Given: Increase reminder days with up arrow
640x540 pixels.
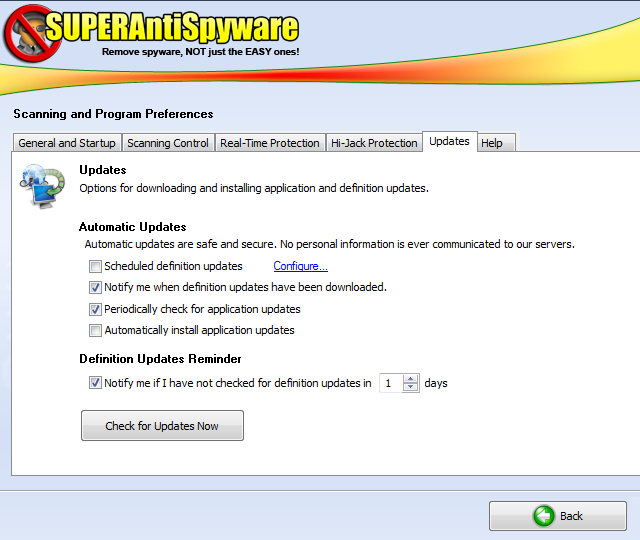Looking at the screenshot, I should (x=411, y=378).
